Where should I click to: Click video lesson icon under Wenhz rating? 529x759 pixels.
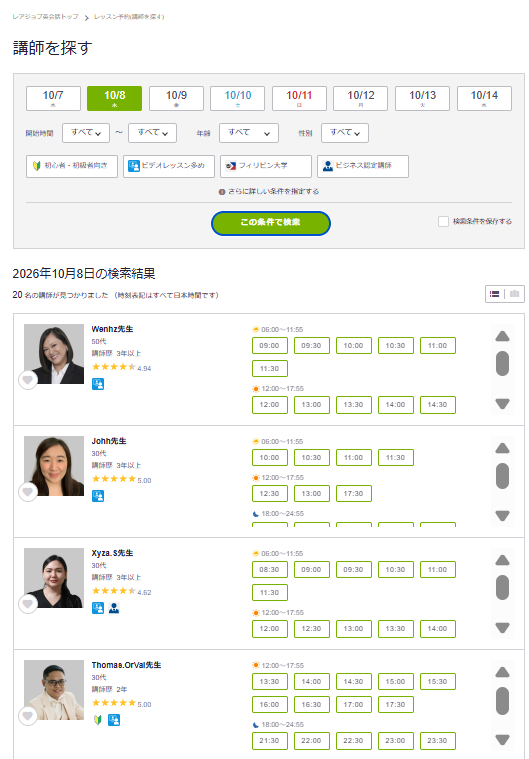(98, 384)
